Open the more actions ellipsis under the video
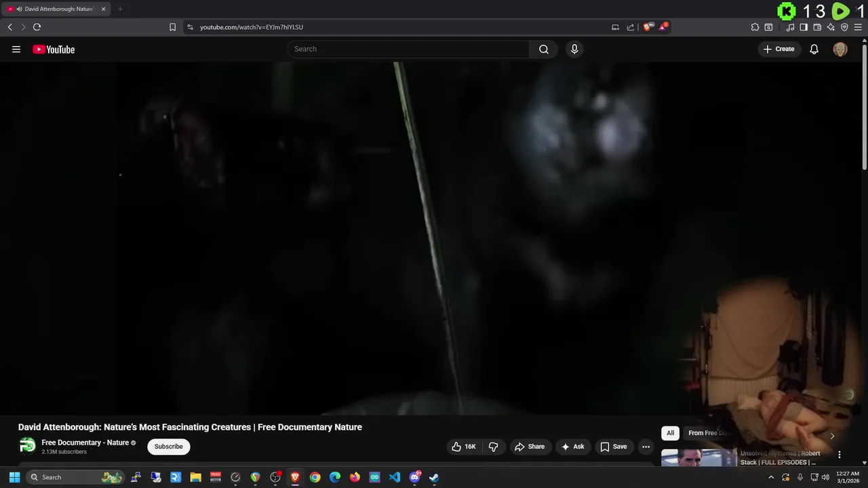 646,447
